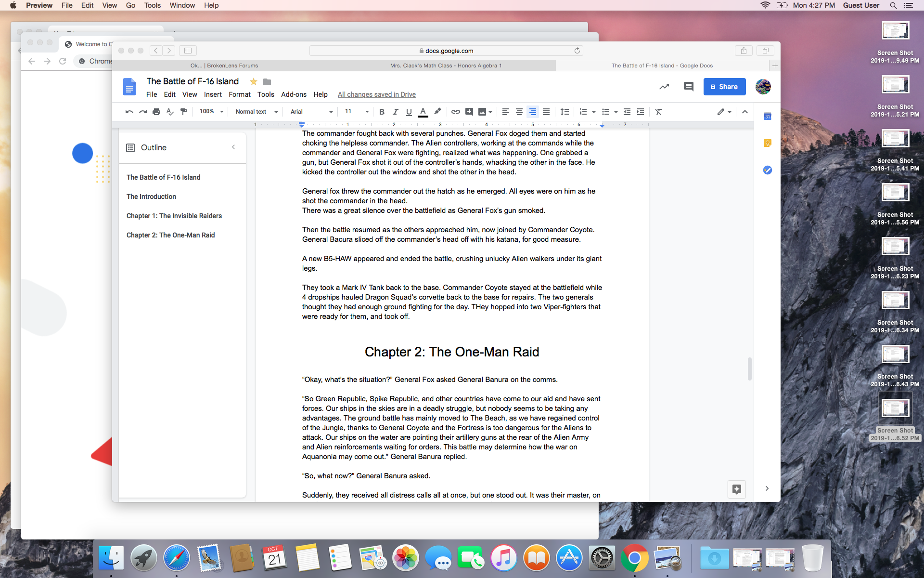This screenshot has height=578, width=924.
Task: Switch to BrokenLens Forums tab
Action: click(x=224, y=66)
